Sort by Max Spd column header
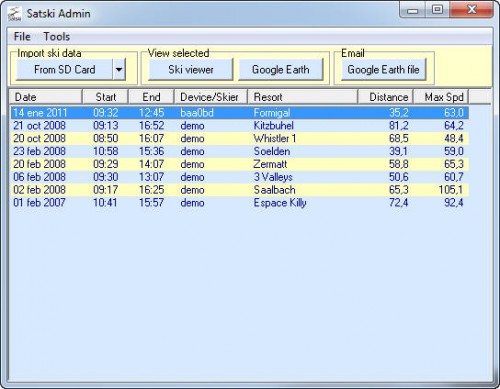 coord(441,97)
